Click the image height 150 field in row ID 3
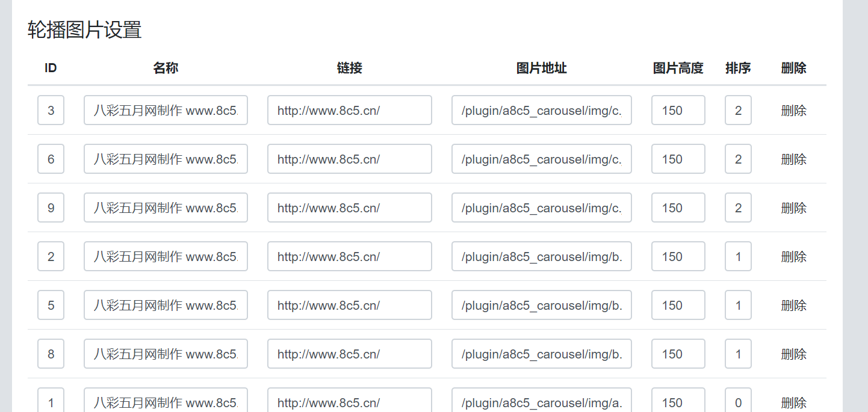Viewport: 868px width, 412px height. (678, 110)
